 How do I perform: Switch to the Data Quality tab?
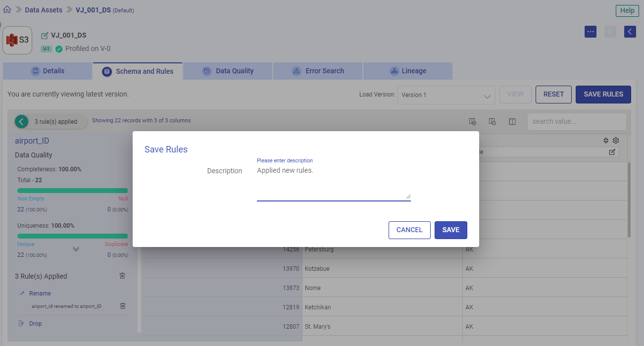pos(228,71)
